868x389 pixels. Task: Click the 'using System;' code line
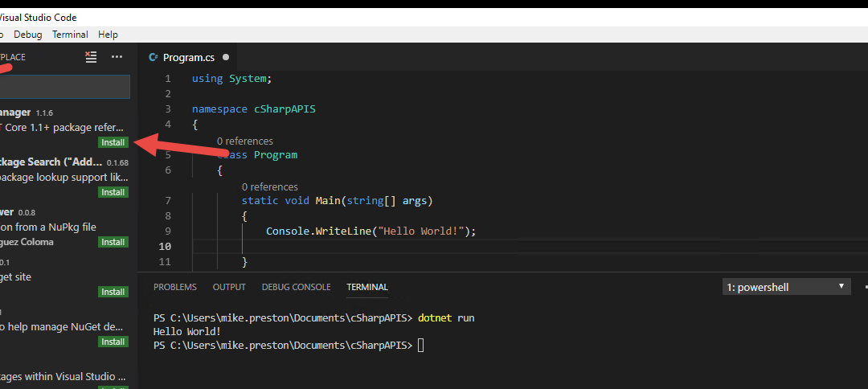232,79
